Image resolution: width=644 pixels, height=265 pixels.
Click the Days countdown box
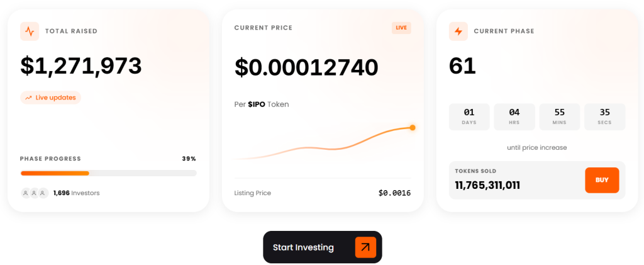pos(469,116)
